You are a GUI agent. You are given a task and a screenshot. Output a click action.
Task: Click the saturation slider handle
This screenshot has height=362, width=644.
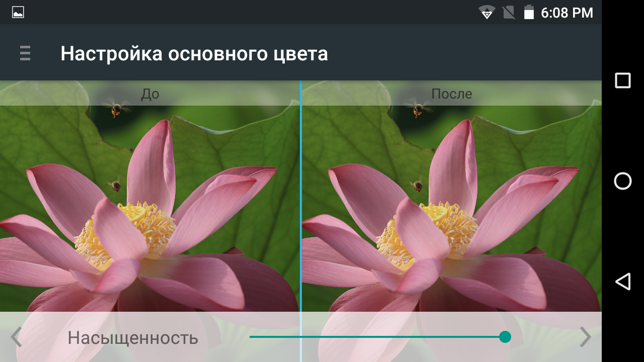click(505, 337)
